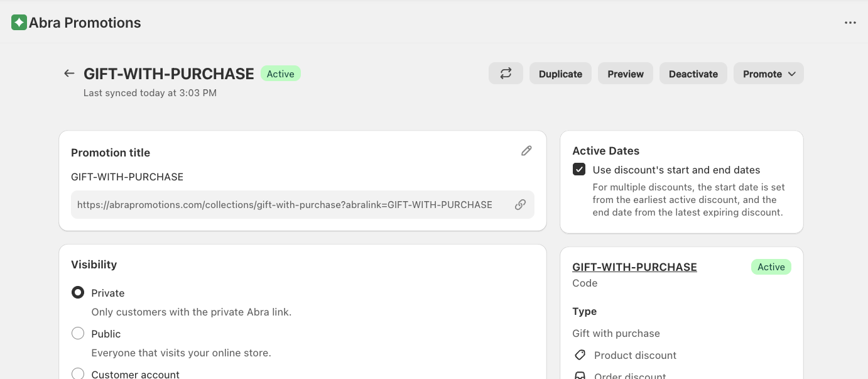Screen dimensions: 868x379
Task: Preview the promotion
Action: click(x=625, y=74)
